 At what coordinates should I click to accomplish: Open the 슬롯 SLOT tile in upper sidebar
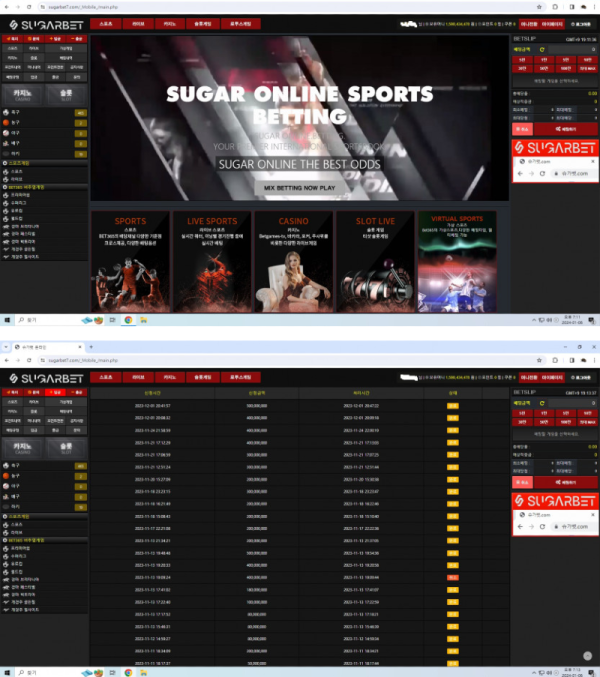[x=66, y=95]
